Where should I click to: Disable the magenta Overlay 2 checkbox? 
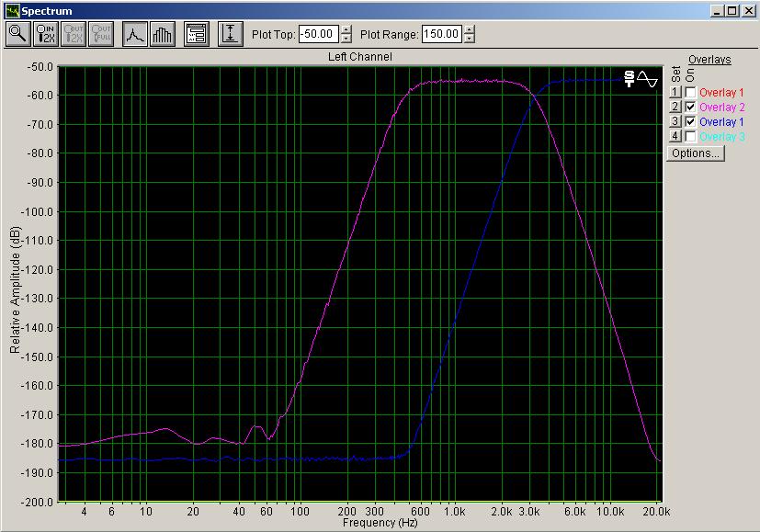point(691,107)
